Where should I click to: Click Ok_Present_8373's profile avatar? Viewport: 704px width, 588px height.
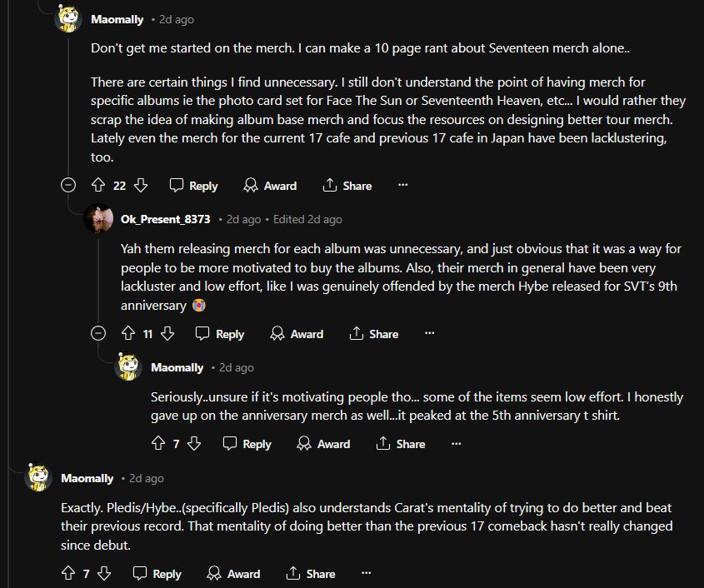pos(99,219)
